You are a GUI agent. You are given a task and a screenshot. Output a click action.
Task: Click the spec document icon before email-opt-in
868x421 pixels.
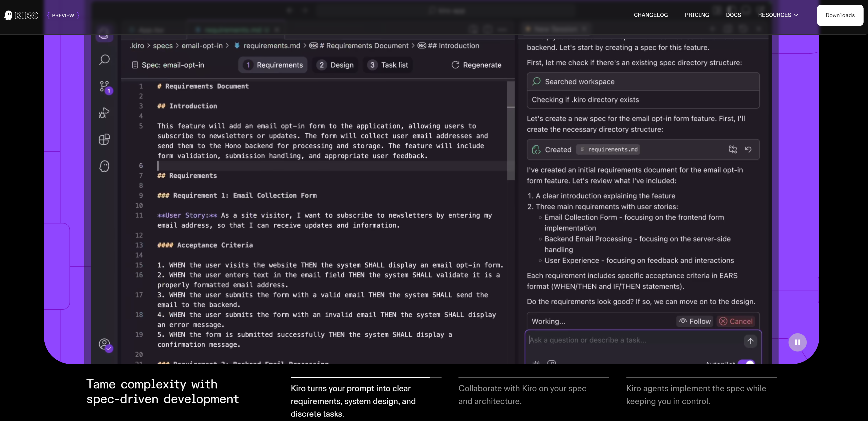click(135, 65)
